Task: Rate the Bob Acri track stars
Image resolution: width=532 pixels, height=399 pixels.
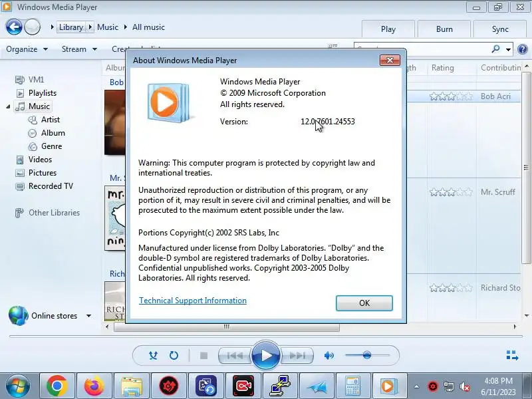Action: (451, 96)
